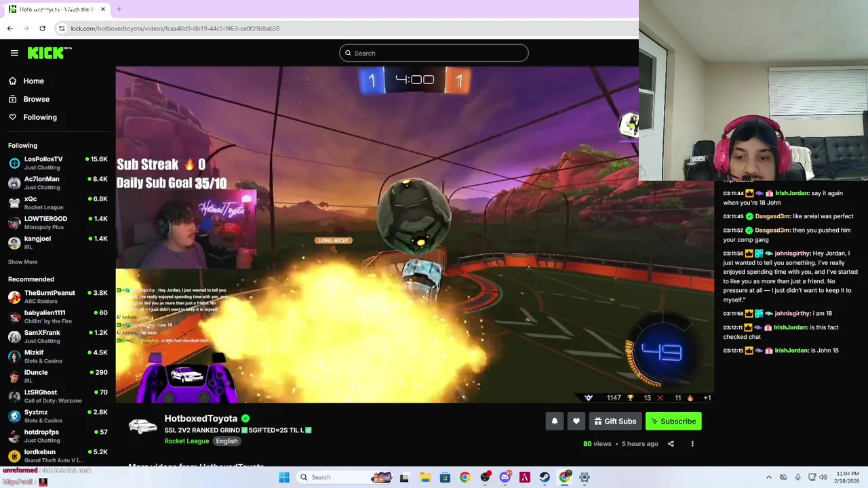Open Syztmz recommended channel
868x488 pixels.
[x=58, y=416]
